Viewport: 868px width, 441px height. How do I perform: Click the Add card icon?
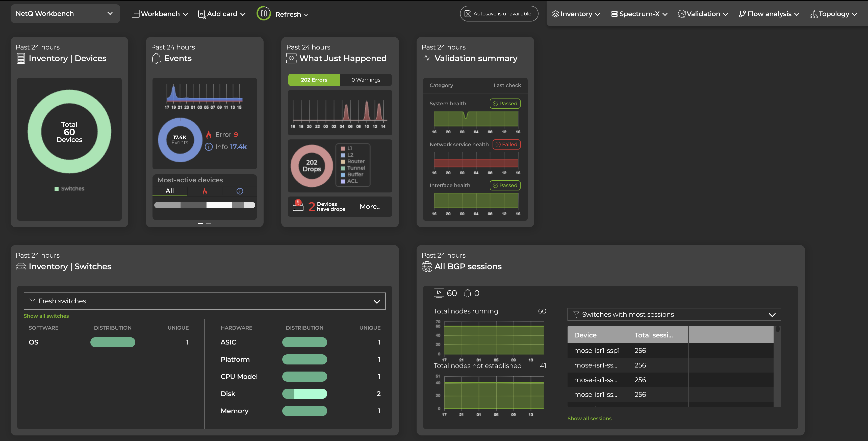coord(201,14)
